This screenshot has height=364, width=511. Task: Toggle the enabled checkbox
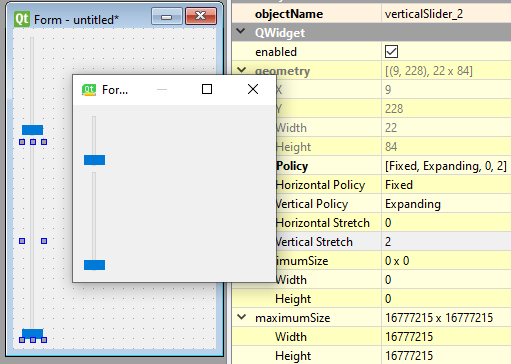pos(391,52)
